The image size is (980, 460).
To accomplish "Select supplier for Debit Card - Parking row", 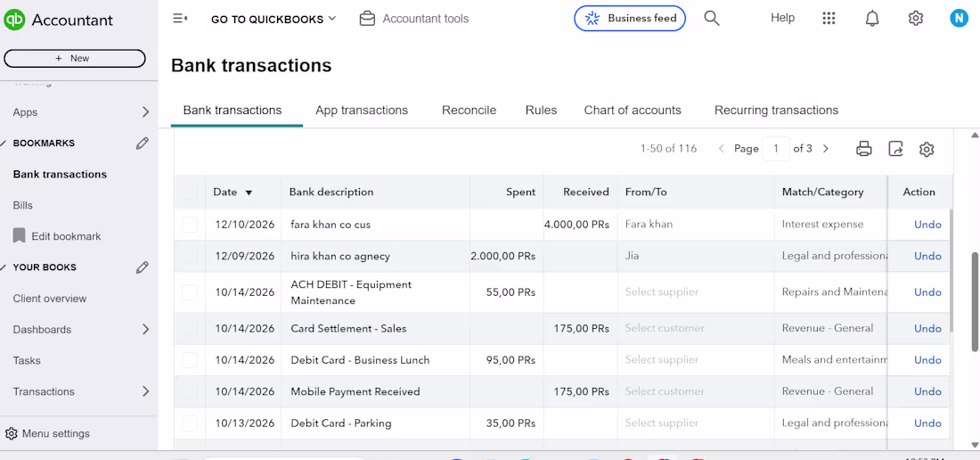I will pyautogui.click(x=696, y=423).
